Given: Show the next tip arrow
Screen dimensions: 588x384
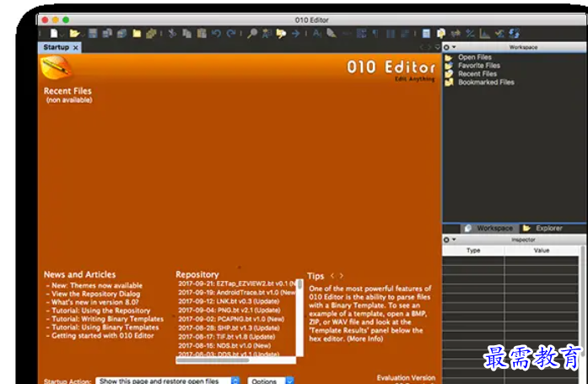Looking at the screenshot, I should [x=342, y=276].
